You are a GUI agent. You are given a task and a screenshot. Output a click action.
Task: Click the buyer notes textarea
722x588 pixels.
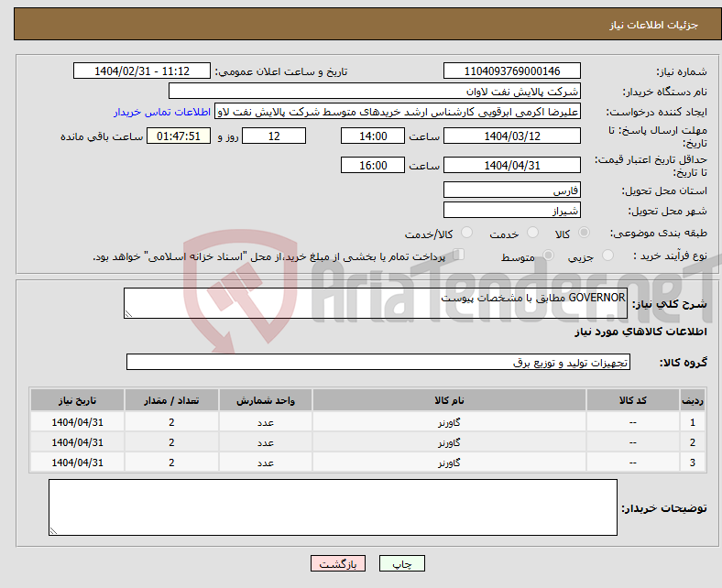point(333,507)
